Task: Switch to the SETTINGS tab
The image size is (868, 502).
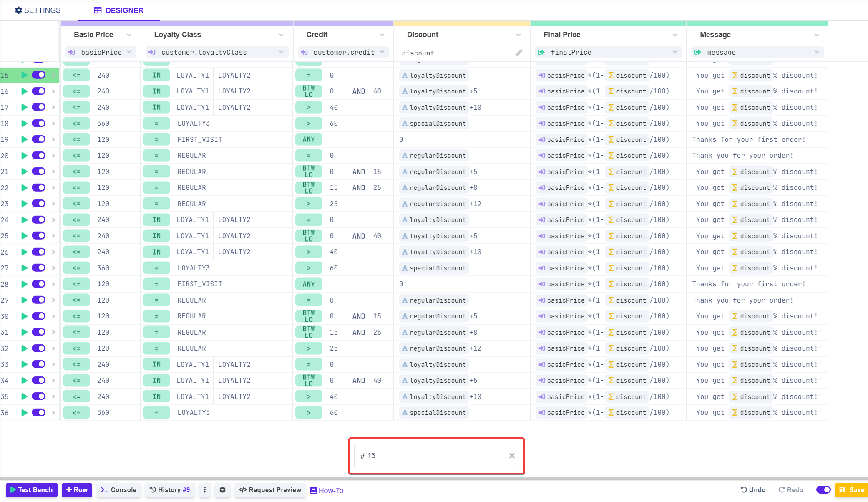Action: pyautogui.click(x=38, y=10)
